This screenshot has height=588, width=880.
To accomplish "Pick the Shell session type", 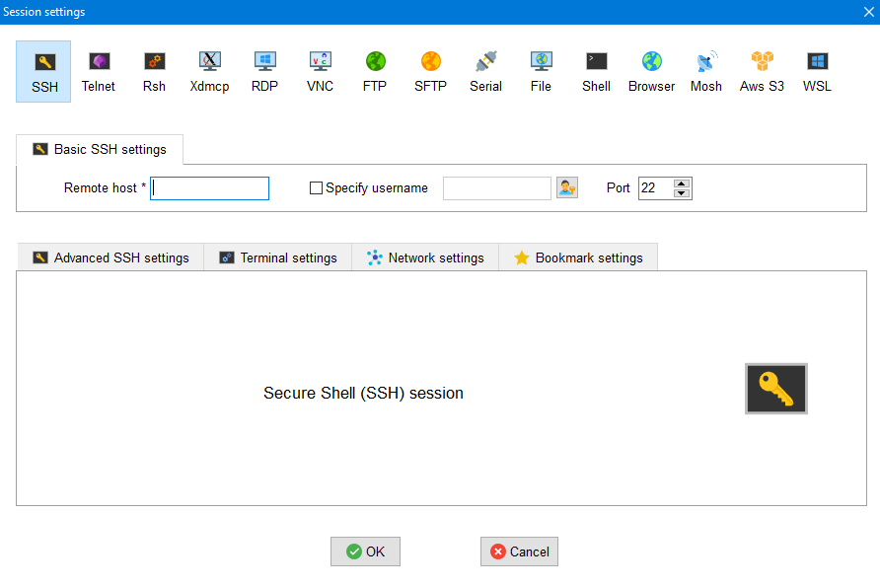I will pyautogui.click(x=596, y=71).
